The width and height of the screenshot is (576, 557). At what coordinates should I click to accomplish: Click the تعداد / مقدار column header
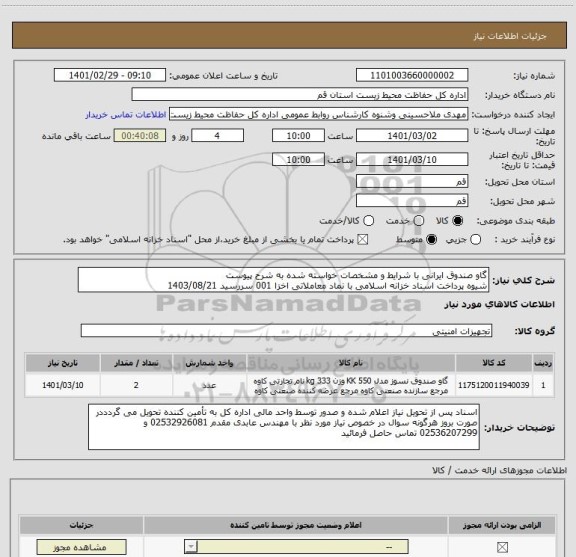[136, 363]
